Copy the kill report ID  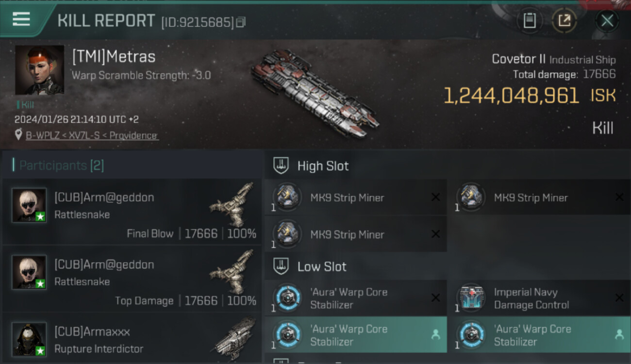point(241,22)
